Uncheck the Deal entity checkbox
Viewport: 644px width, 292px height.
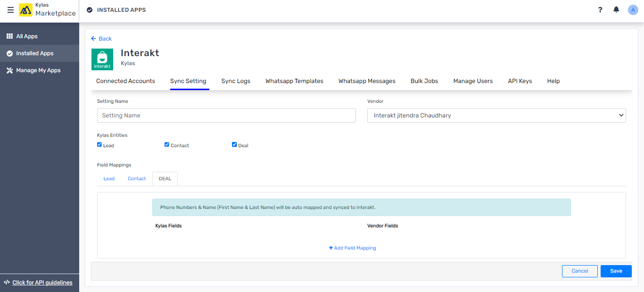tap(234, 144)
